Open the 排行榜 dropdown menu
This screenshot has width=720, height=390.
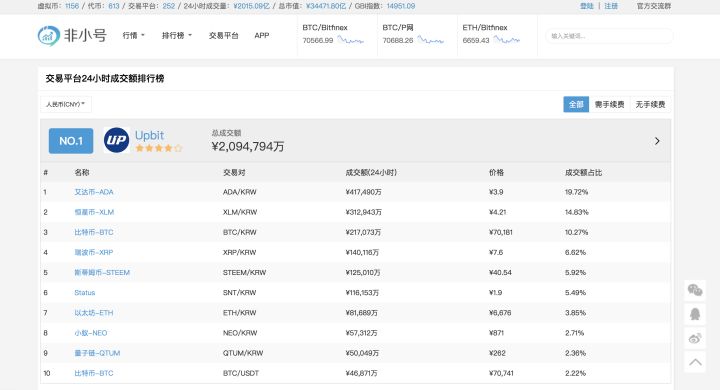177,35
